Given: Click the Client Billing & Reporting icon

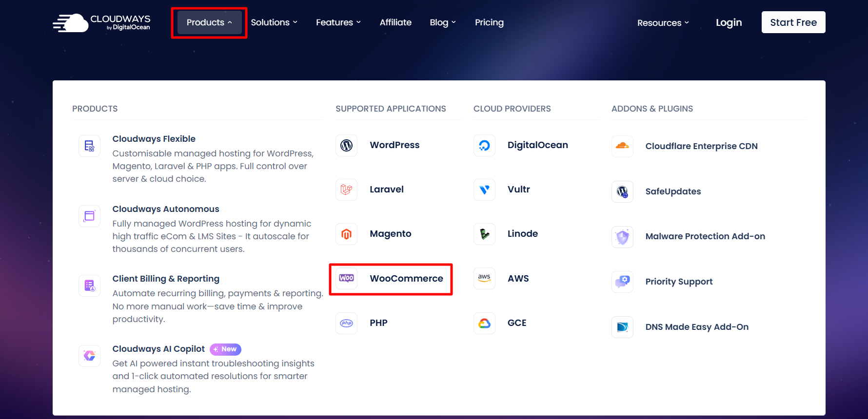Looking at the screenshot, I should (90, 286).
